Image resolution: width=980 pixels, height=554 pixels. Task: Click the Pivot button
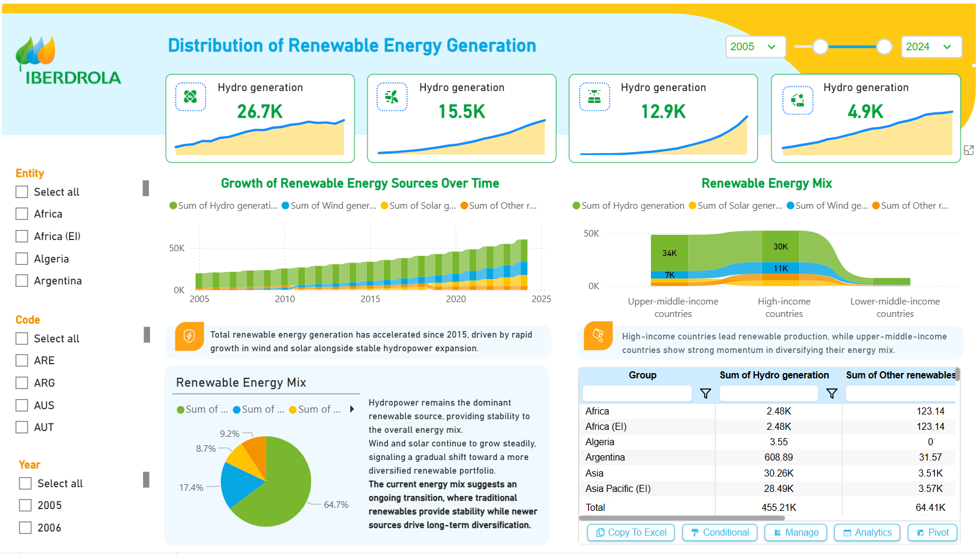(x=933, y=533)
